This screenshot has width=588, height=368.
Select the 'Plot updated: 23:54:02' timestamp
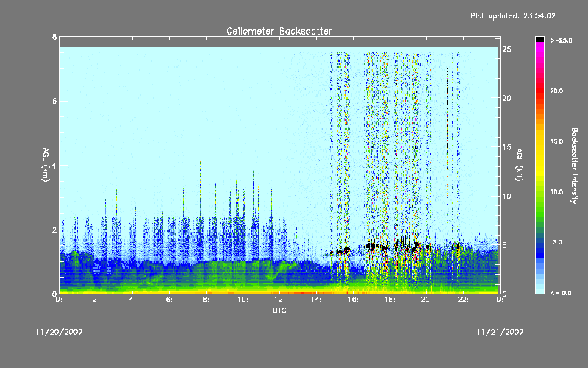click(513, 15)
